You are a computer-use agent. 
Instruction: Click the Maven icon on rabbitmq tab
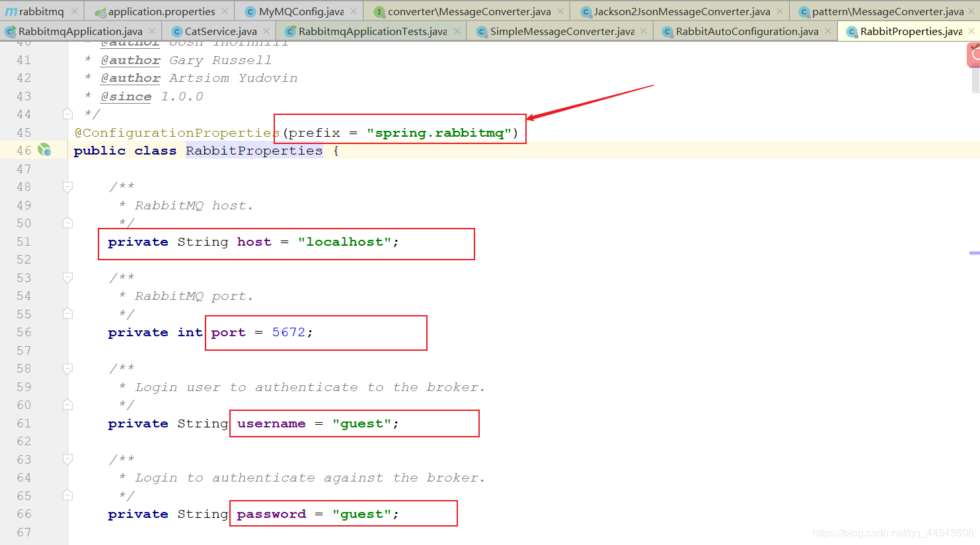click(11, 12)
